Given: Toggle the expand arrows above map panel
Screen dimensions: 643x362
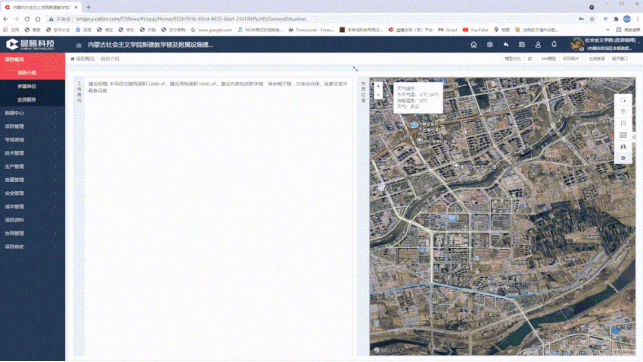Looking at the screenshot, I should (x=355, y=68).
